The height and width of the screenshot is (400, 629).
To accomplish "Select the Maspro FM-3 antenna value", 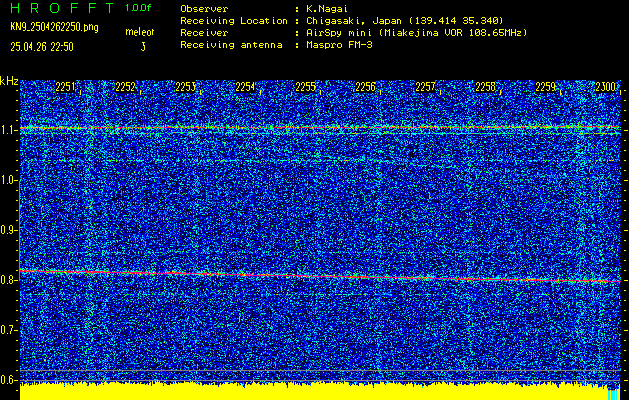I will click(x=339, y=45).
